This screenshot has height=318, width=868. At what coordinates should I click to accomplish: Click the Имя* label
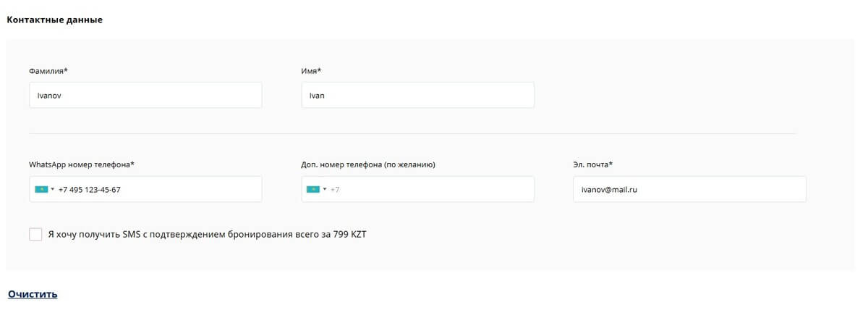coord(311,71)
